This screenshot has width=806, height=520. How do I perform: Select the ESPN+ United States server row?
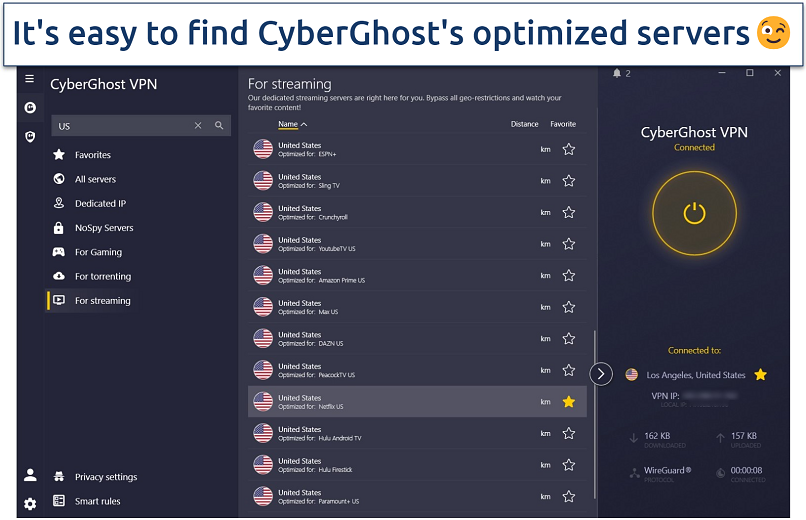[x=417, y=150]
